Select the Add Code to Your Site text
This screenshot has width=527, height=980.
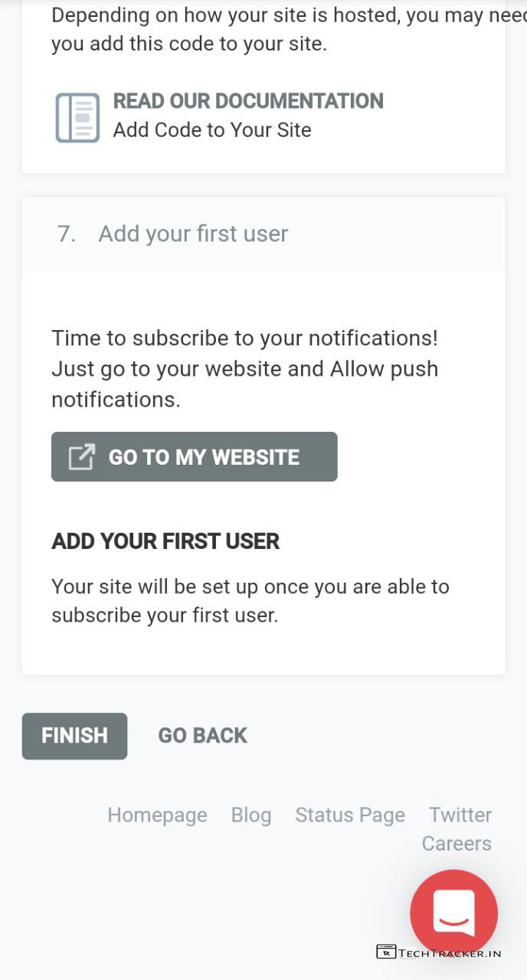coord(212,130)
